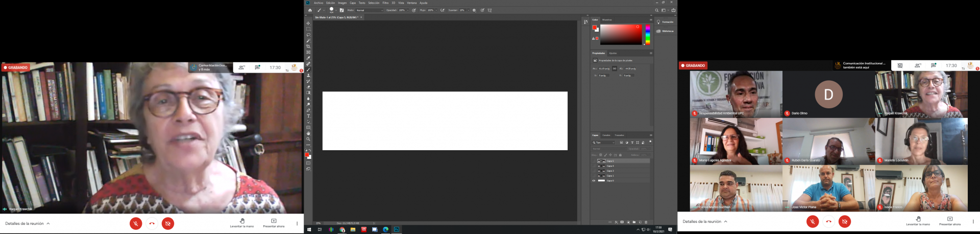Image resolution: width=980 pixels, height=234 pixels.
Task: Open the Filtro menu
Action: [x=385, y=3]
